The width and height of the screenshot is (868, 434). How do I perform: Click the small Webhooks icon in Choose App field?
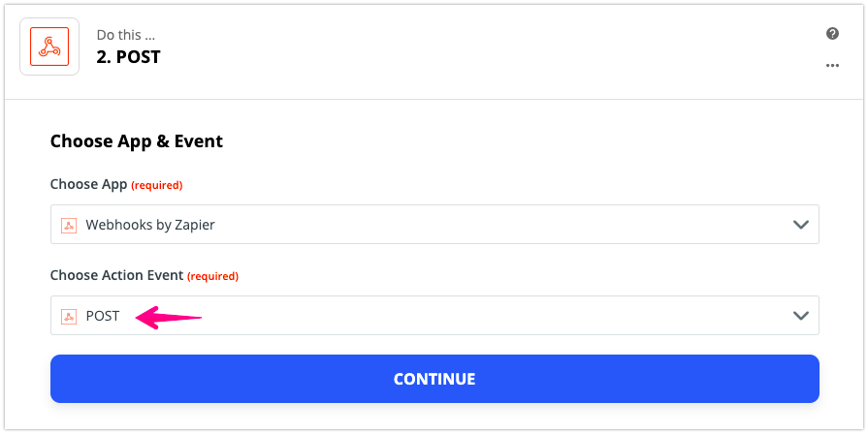point(69,225)
